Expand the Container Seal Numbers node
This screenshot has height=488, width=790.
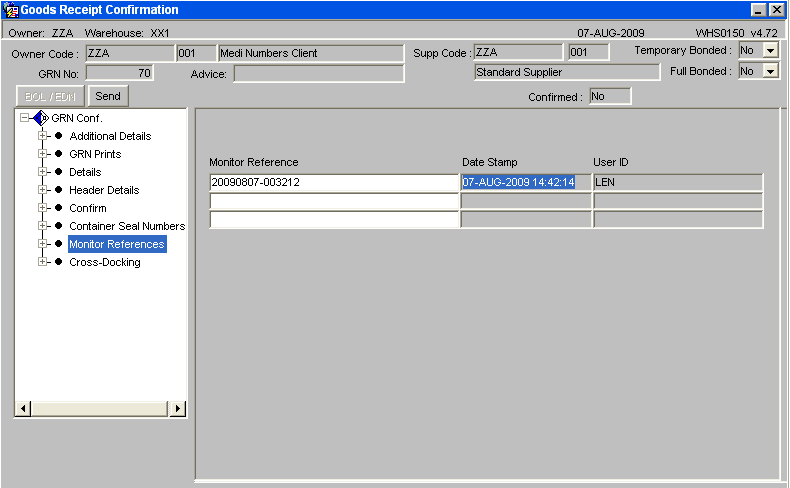(43, 226)
